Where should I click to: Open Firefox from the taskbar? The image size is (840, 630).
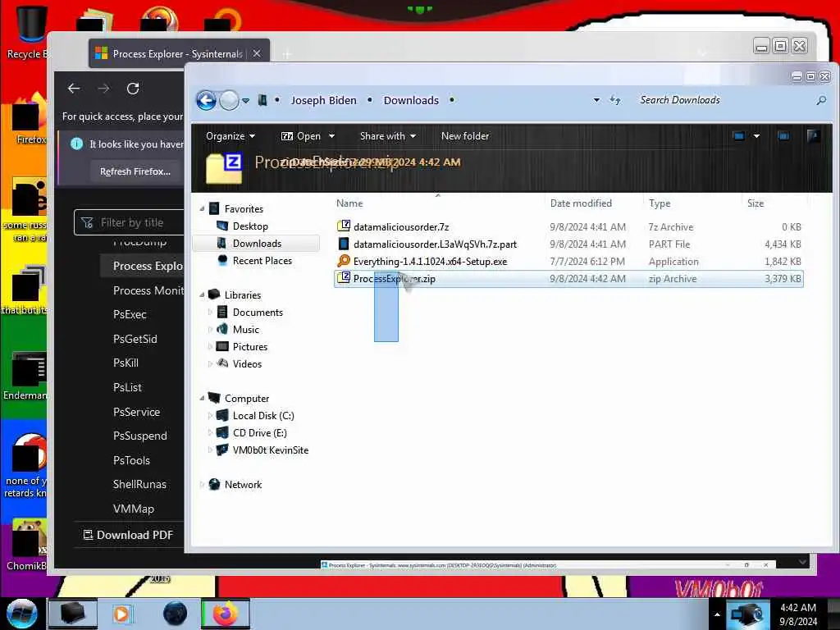tap(226, 614)
